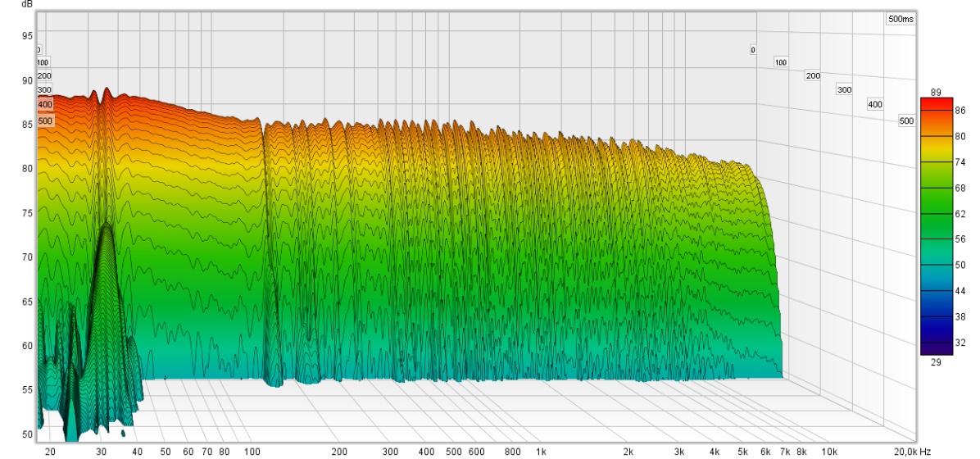
Task: Click the 85 dB vertical axis label
Action: pyautogui.click(x=28, y=125)
